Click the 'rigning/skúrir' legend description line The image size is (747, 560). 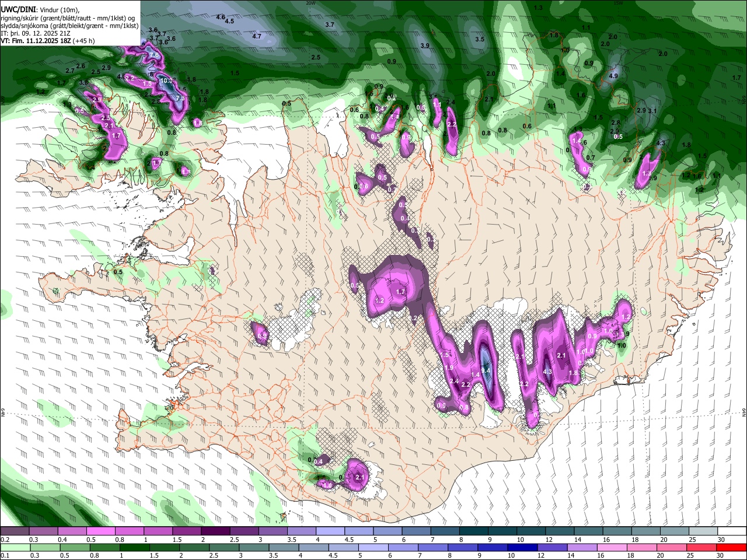tap(68, 17)
